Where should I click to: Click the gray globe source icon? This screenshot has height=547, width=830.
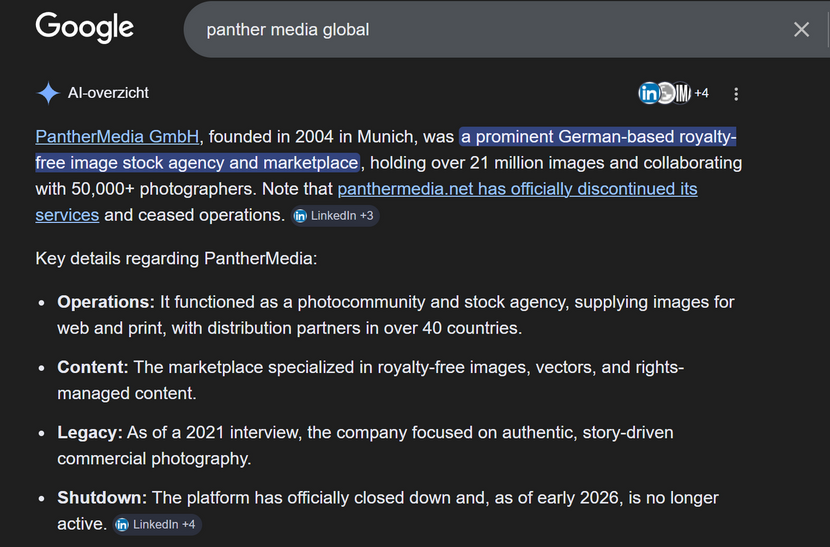click(665, 93)
